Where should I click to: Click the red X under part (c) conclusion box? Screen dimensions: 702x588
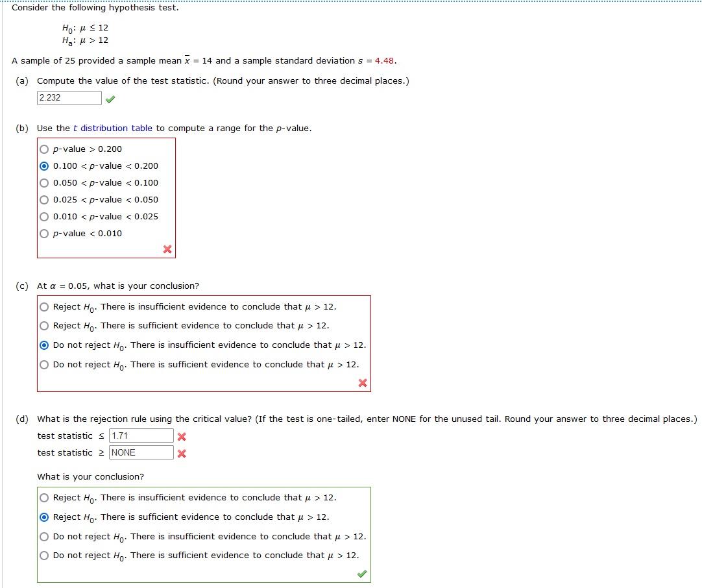coord(362,383)
